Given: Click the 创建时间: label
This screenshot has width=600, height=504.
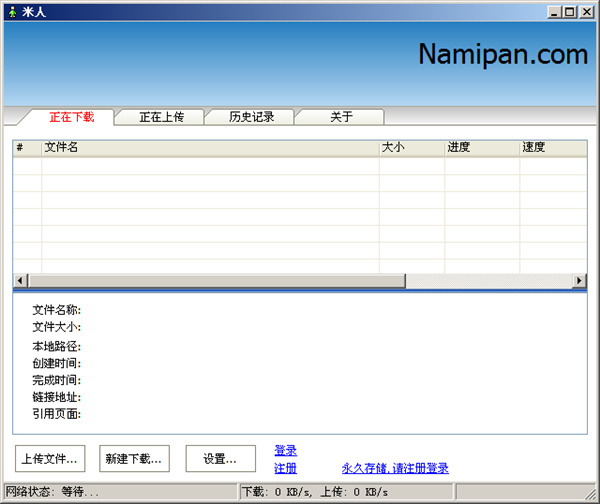Looking at the screenshot, I should pyautogui.click(x=57, y=363).
